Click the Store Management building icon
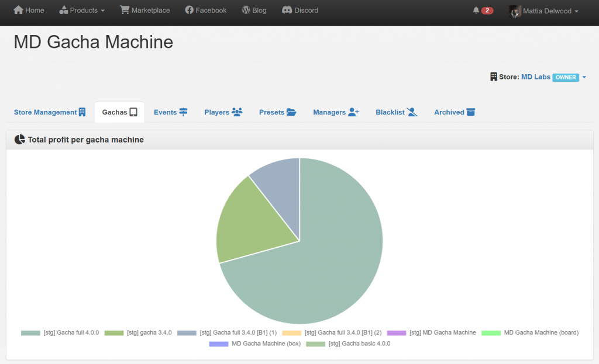The height and width of the screenshot is (364, 599). [82, 112]
